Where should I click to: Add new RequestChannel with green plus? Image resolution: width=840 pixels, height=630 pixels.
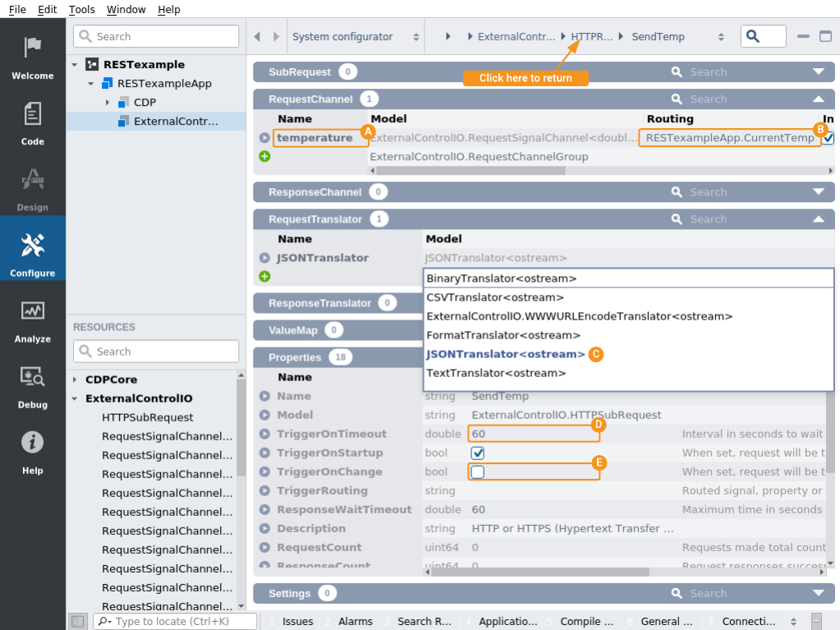click(264, 156)
